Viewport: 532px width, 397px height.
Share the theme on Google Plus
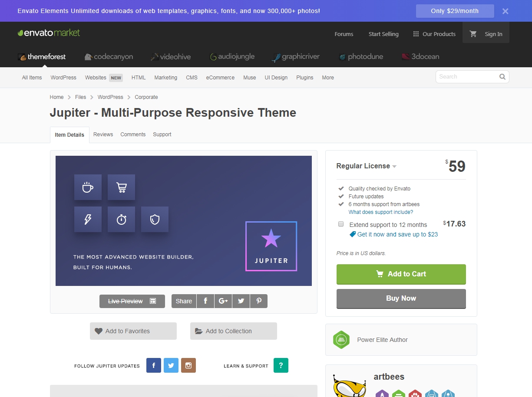click(223, 301)
